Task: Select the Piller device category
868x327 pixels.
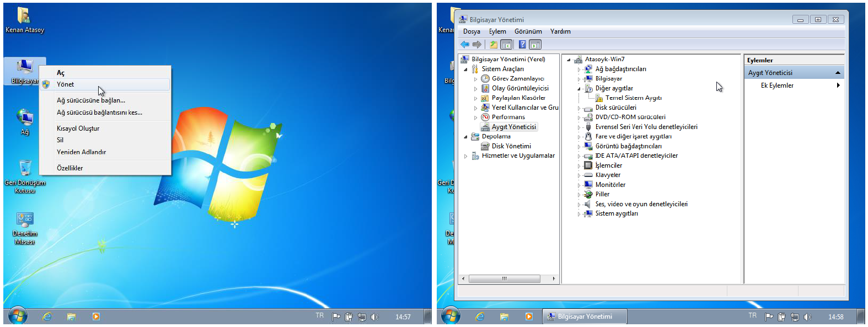Action: pos(602,194)
